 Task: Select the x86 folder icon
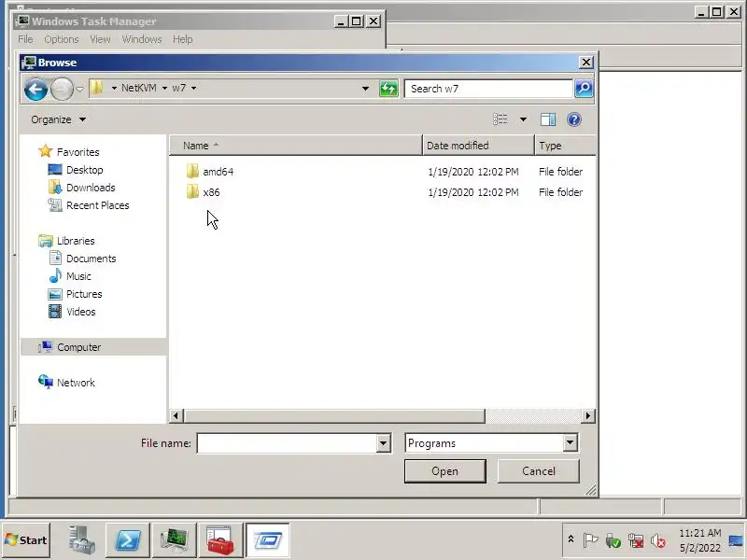click(x=192, y=192)
